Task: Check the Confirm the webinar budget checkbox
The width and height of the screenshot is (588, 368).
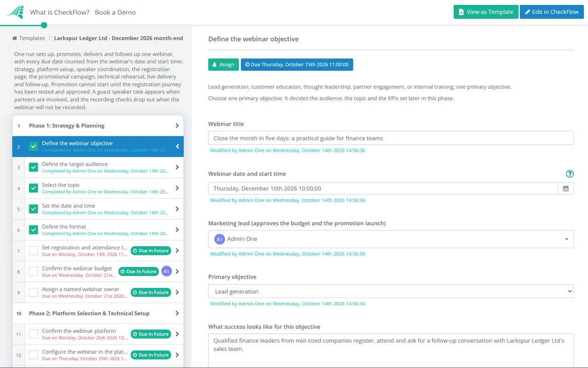Action: (34, 271)
